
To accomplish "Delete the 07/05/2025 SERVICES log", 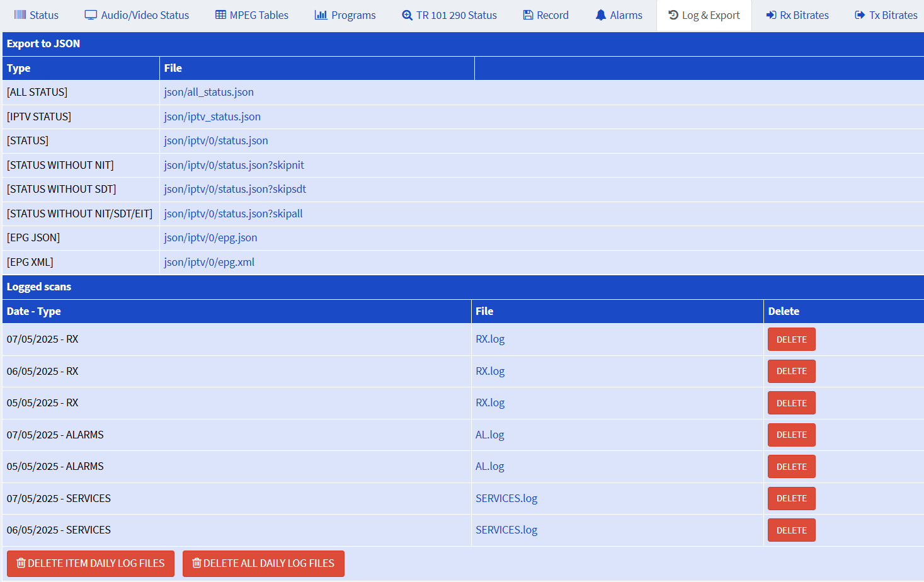I will [x=791, y=498].
